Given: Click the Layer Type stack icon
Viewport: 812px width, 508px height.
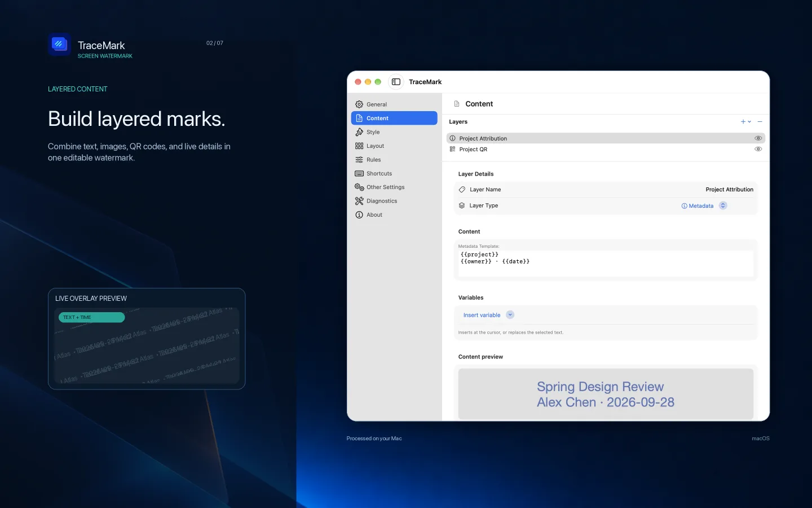Looking at the screenshot, I should tap(462, 205).
